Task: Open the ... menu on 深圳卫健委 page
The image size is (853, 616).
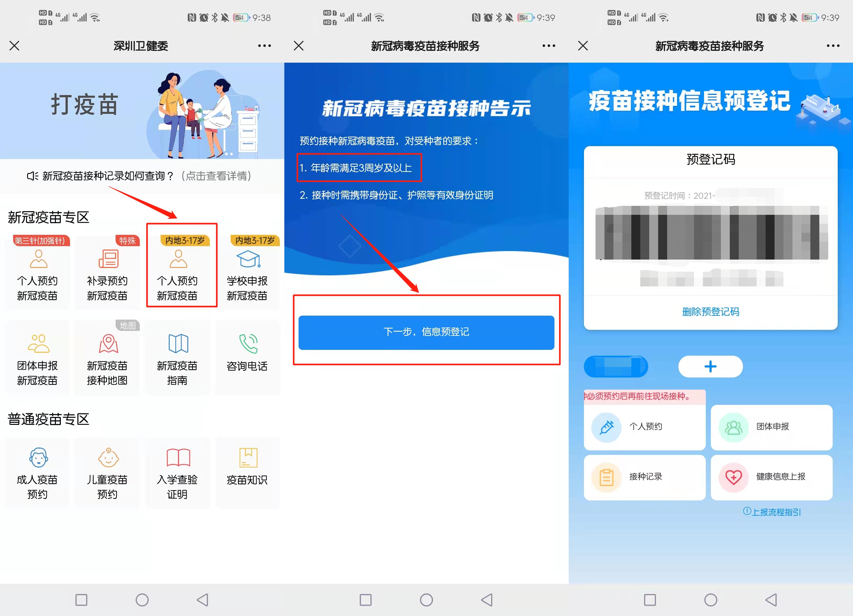Action: click(x=265, y=45)
